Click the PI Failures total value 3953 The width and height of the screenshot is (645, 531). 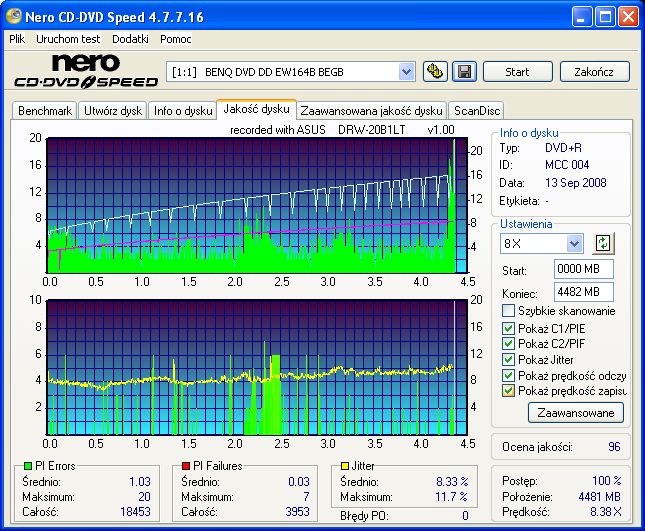[x=297, y=512]
